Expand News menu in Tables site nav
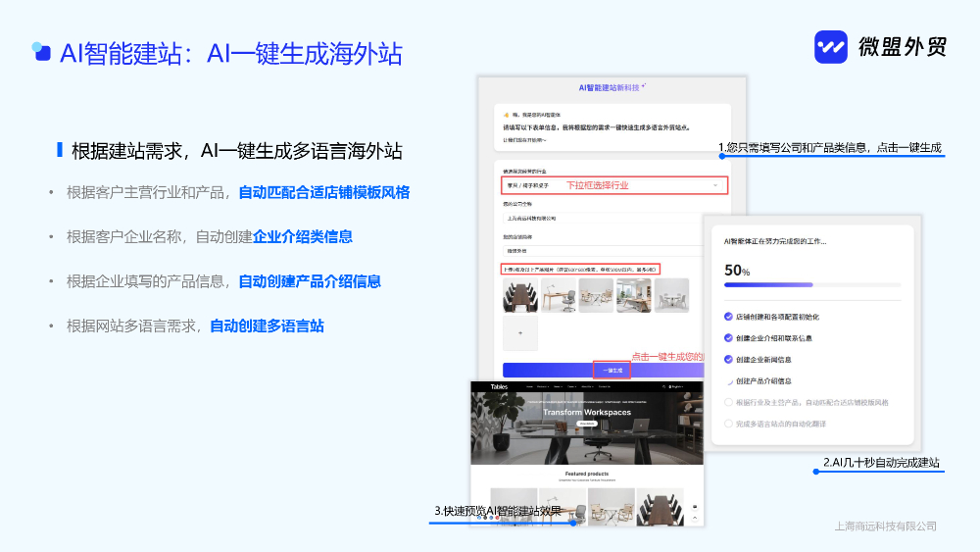980x552 pixels. tap(559, 387)
